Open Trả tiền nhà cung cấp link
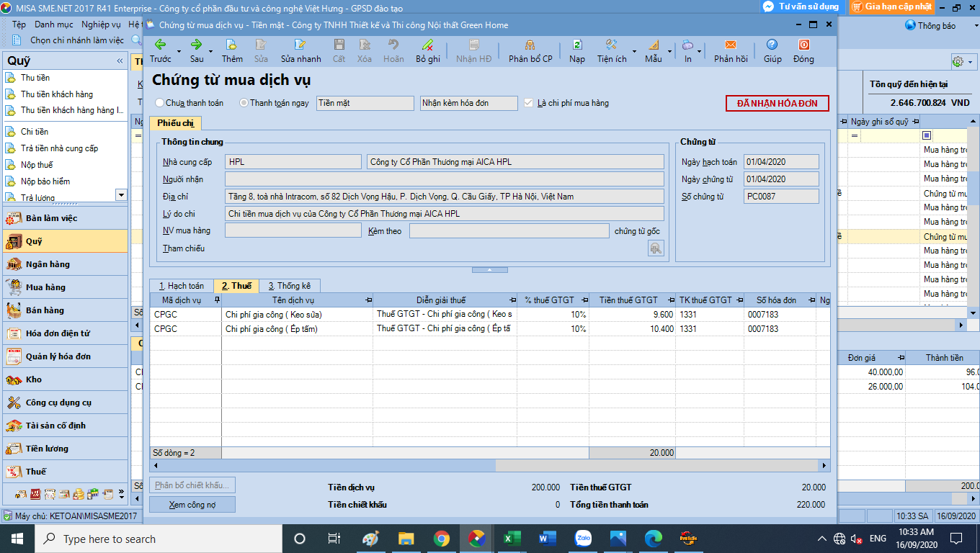Image resolution: width=980 pixels, height=553 pixels. pyautogui.click(x=59, y=148)
